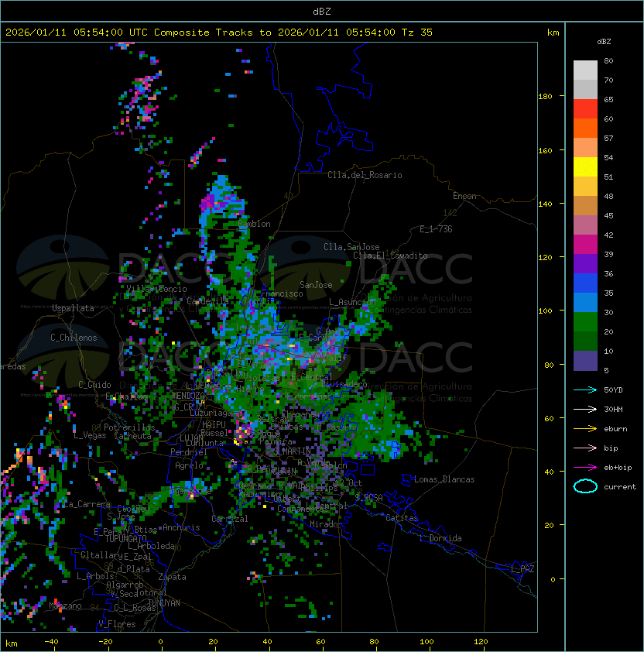Click the dark orange swatch in dBZ legend
Viewport: 644px width, 652px height.
pos(585,129)
